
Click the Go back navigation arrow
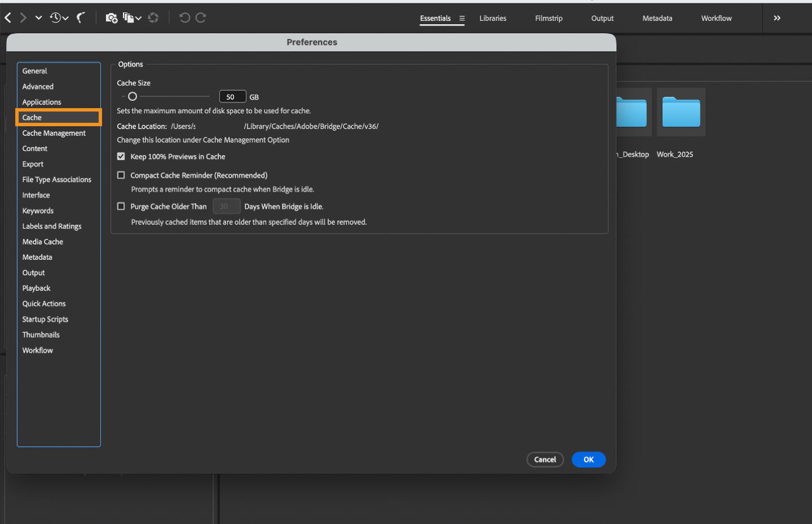point(8,17)
